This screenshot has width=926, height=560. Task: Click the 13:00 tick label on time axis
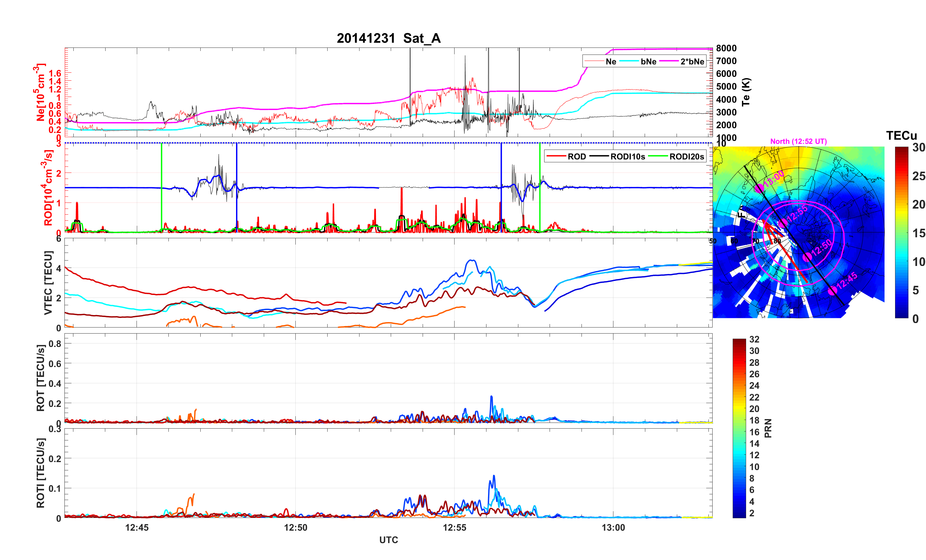click(613, 527)
